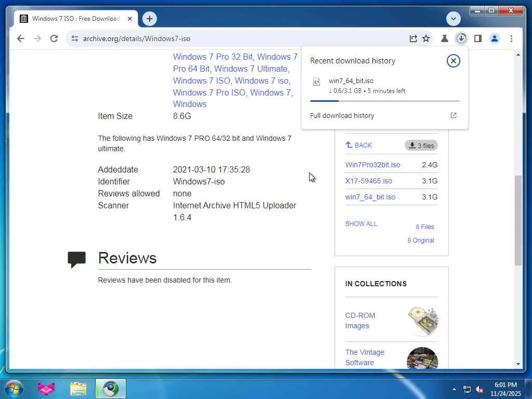Click the CD-ROM Images thumbnail
Screen dimensions: 532x399
(x=423, y=320)
